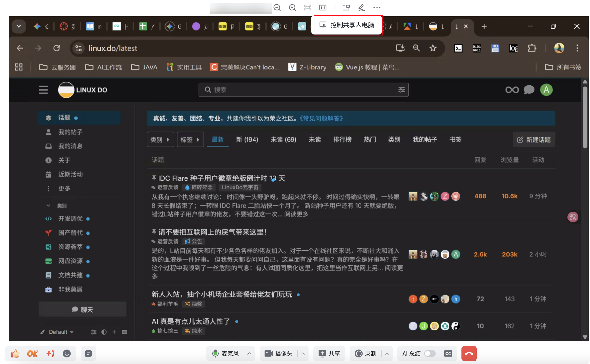Click the chat bubble icon in site header

(x=529, y=90)
